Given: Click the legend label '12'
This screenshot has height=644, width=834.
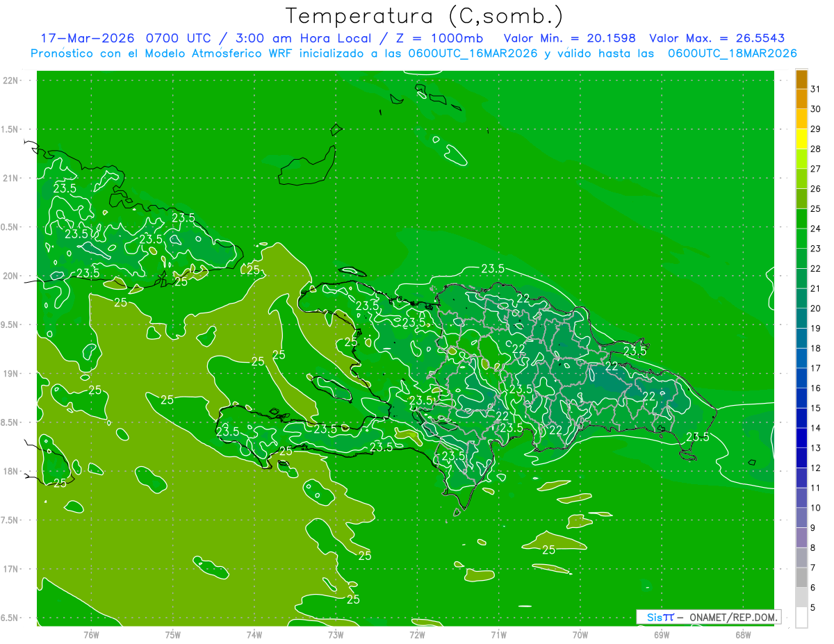Looking at the screenshot, I should (816, 468).
